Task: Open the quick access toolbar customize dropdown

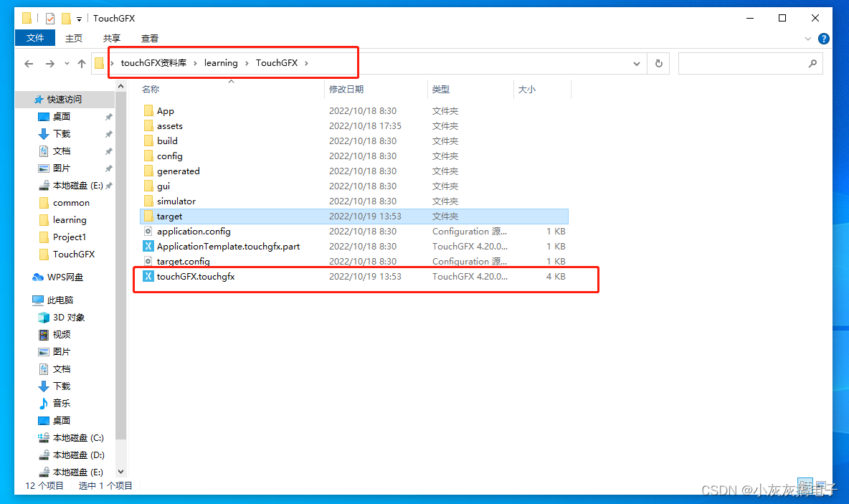Action: tap(79, 19)
